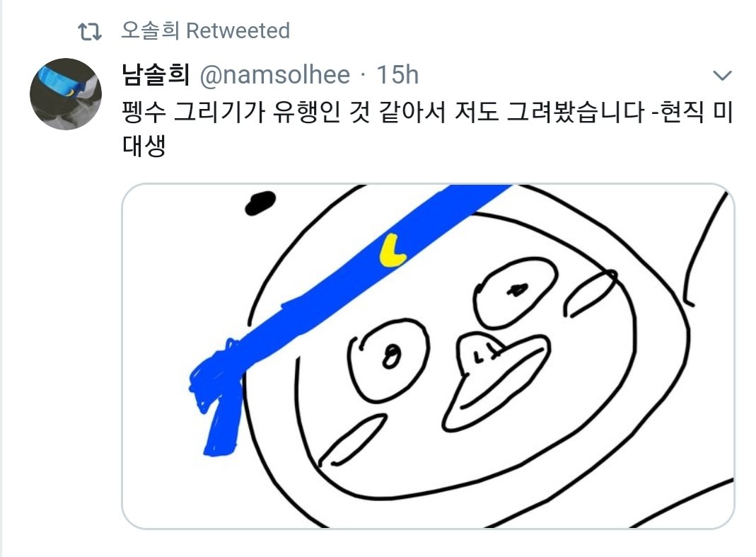Open the tweet via the 15h timestamp
Image resolution: width=756 pixels, height=557 pixels.
[397, 75]
